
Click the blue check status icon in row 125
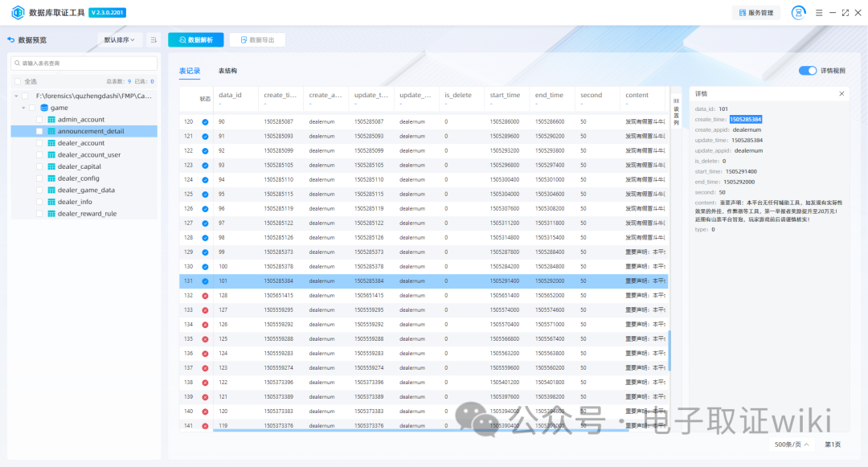[x=206, y=195]
